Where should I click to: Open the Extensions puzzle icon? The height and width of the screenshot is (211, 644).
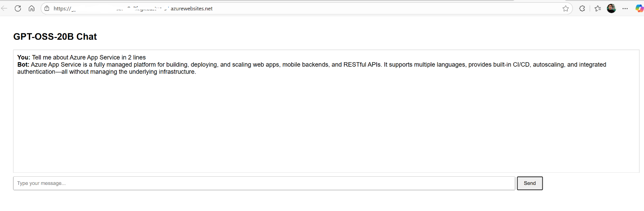pyautogui.click(x=582, y=8)
